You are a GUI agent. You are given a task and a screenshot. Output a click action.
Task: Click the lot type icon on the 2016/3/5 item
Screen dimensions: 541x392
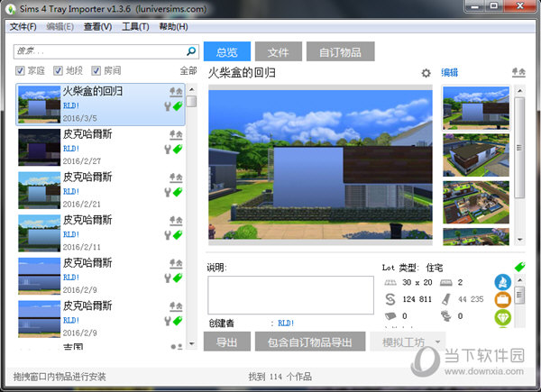point(176,91)
